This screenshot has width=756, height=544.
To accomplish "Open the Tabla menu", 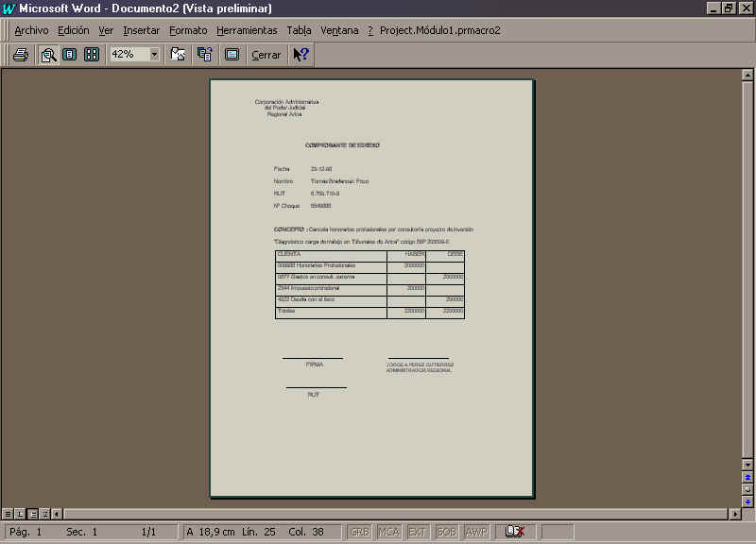I will coord(299,30).
